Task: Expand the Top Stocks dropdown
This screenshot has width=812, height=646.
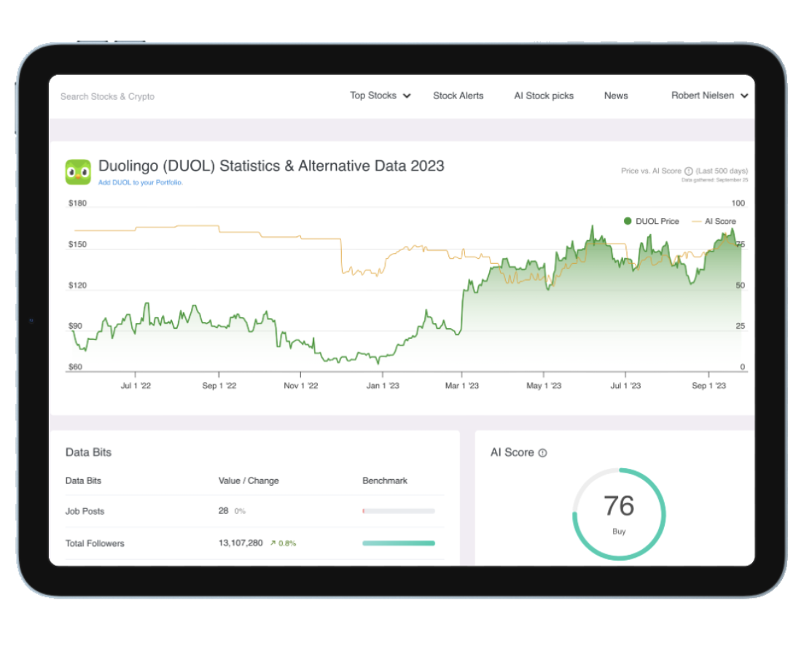Action: (380, 96)
